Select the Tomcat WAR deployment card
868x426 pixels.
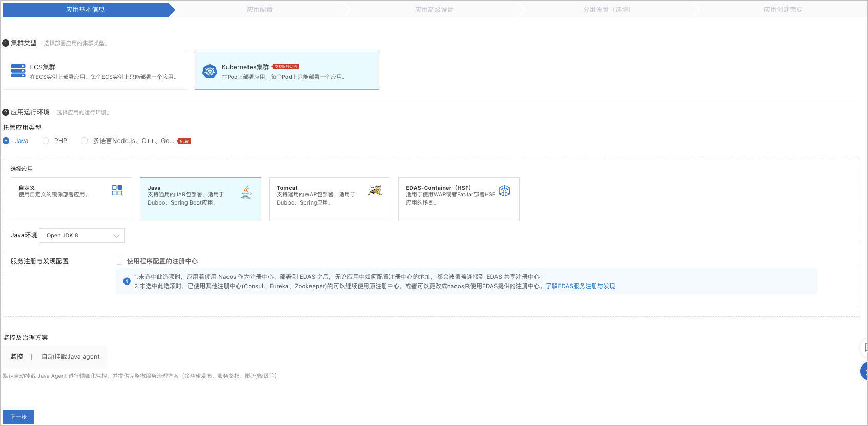tap(329, 199)
